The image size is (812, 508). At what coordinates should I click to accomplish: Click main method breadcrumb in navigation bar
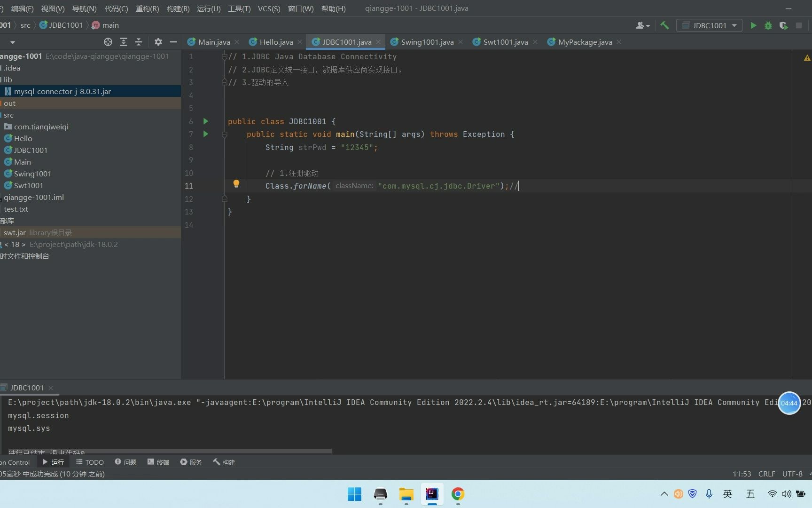[106, 25]
